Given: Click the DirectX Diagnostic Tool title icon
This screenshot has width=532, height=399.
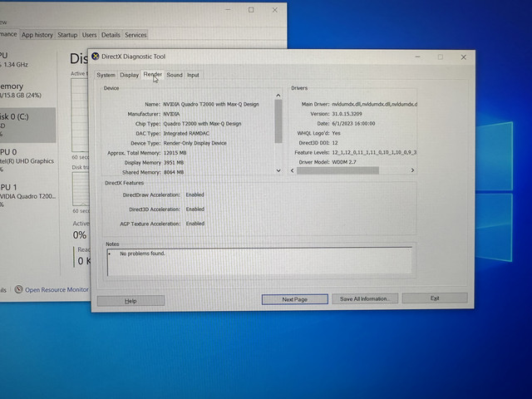Looking at the screenshot, I should coord(96,57).
